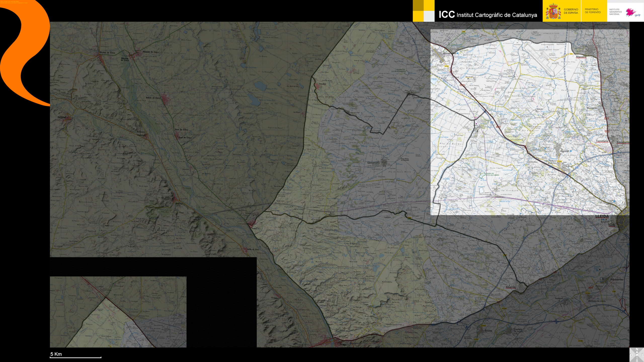
Task: Click the Ministerio de Fomento banner
Action: coord(593,11)
